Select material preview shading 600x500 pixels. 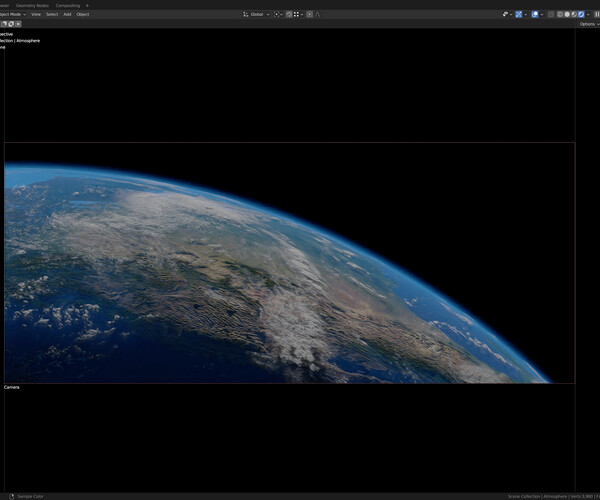pos(575,14)
